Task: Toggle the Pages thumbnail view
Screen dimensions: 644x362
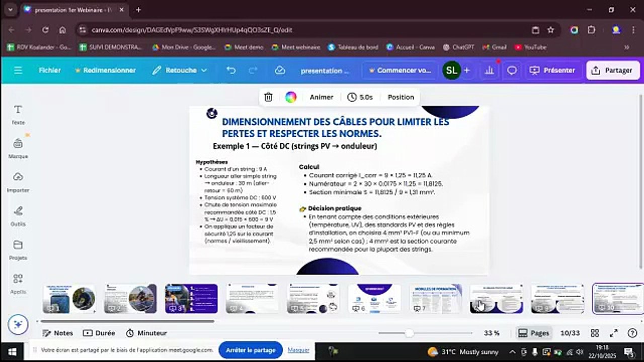Action: click(x=533, y=333)
